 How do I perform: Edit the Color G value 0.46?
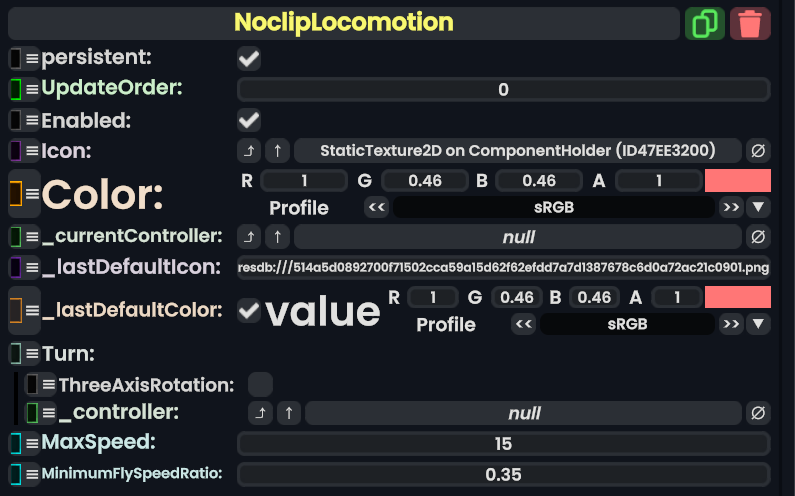[x=424, y=181]
